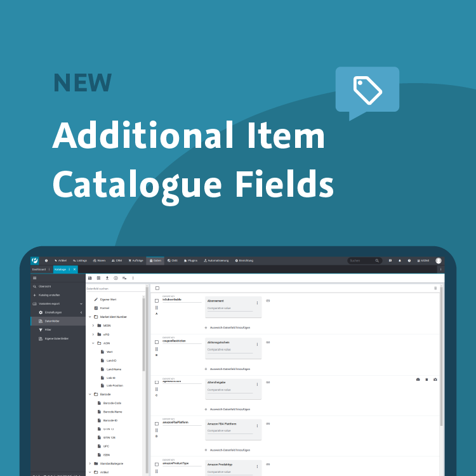This screenshot has width=476, height=476.
Task: Open three-dot menu on Altersfreigabe card
Action: [x=257, y=385]
